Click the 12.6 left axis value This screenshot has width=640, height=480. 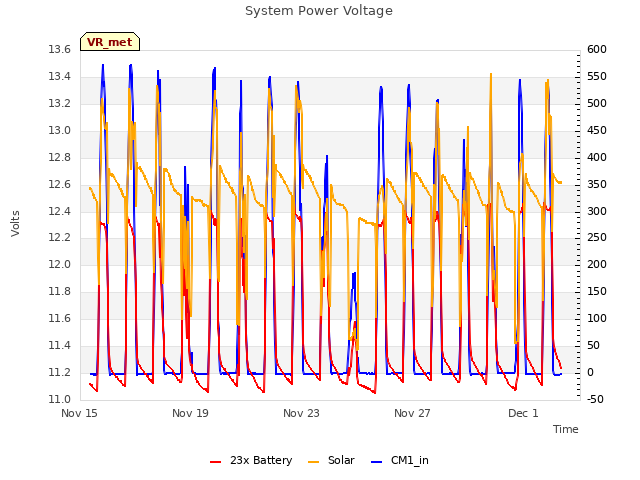pyautogui.click(x=60, y=184)
